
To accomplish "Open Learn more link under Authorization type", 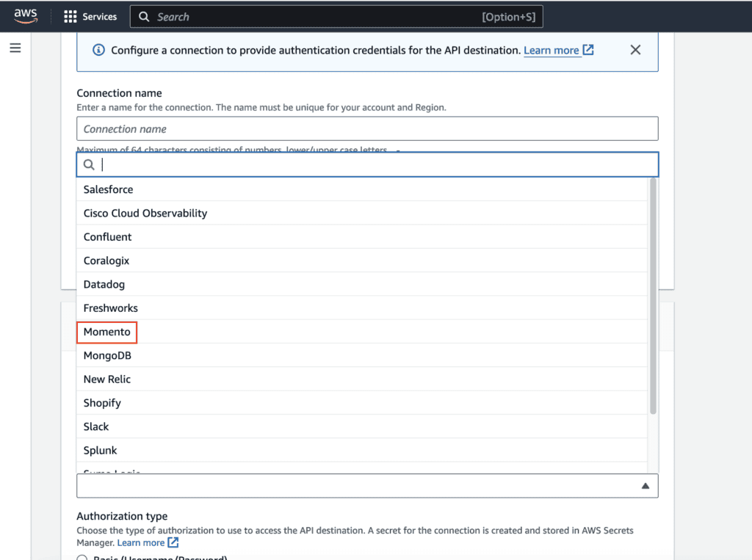I will click(141, 542).
